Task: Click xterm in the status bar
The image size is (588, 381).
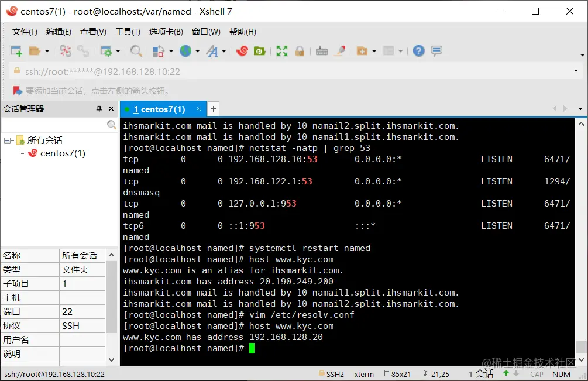Action: click(x=364, y=374)
